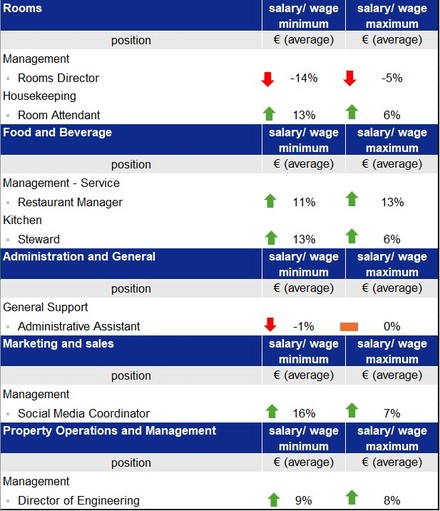Select the Rooms section header
Viewport: 440px width, 511px height.
coord(22,8)
